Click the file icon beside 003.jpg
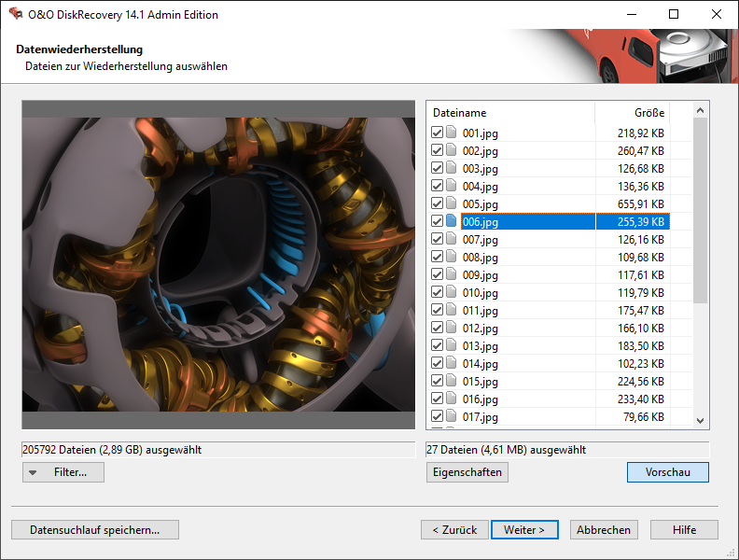The image size is (739, 560). [x=453, y=169]
